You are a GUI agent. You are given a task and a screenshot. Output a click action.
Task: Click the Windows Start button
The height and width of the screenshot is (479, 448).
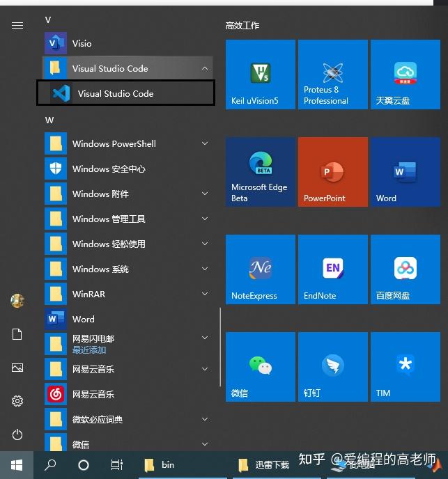tap(17, 465)
